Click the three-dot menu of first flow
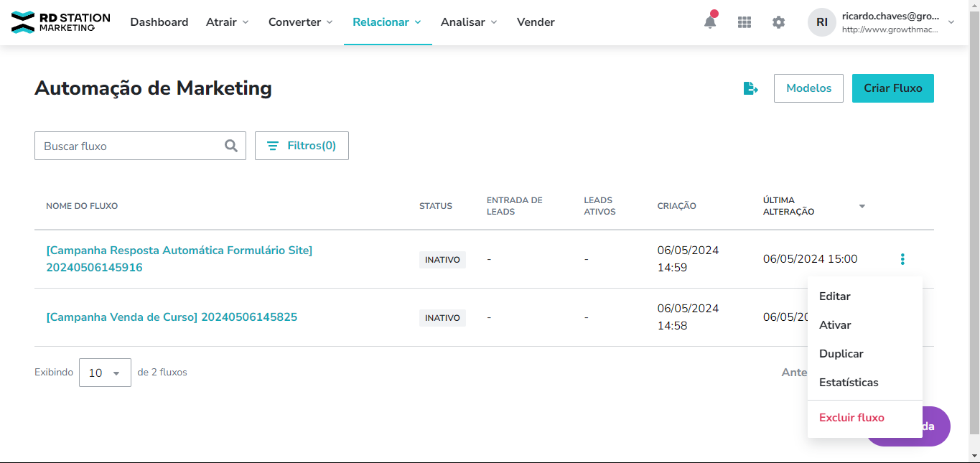This screenshot has width=980, height=463. click(902, 259)
